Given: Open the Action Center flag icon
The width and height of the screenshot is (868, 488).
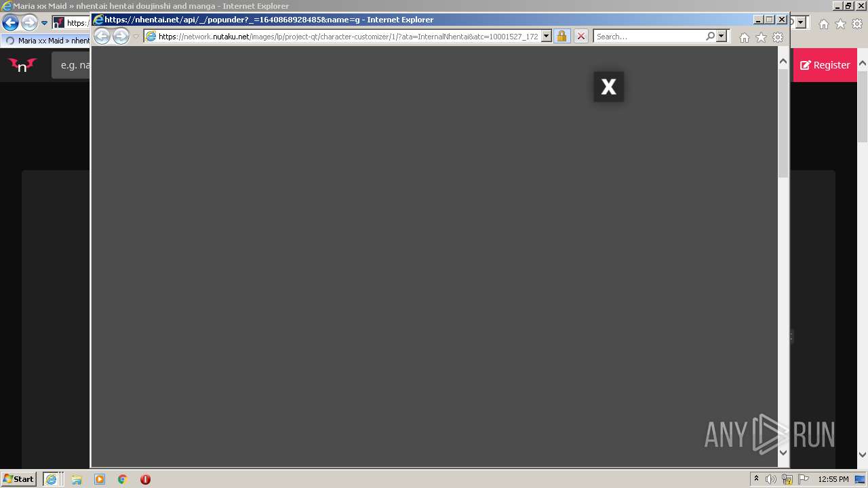Looking at the screenshot, I should (x=804, y=479).
